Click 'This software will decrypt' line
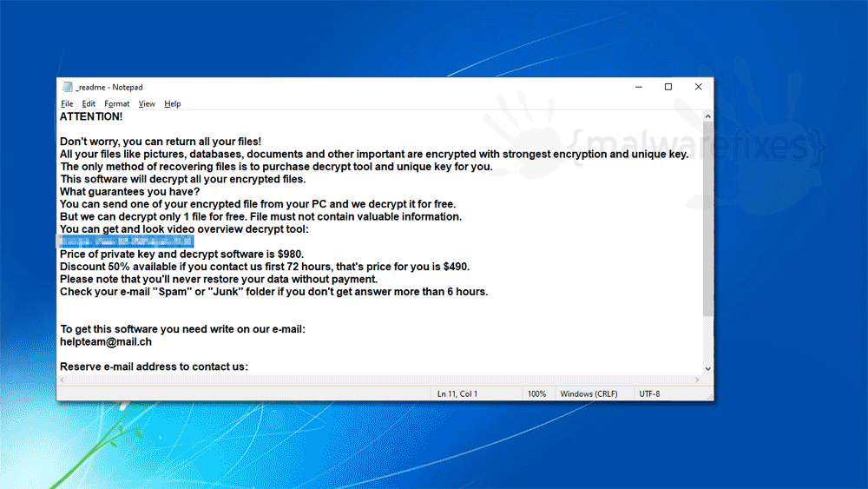The image size is (868, 489). point(182,180)
